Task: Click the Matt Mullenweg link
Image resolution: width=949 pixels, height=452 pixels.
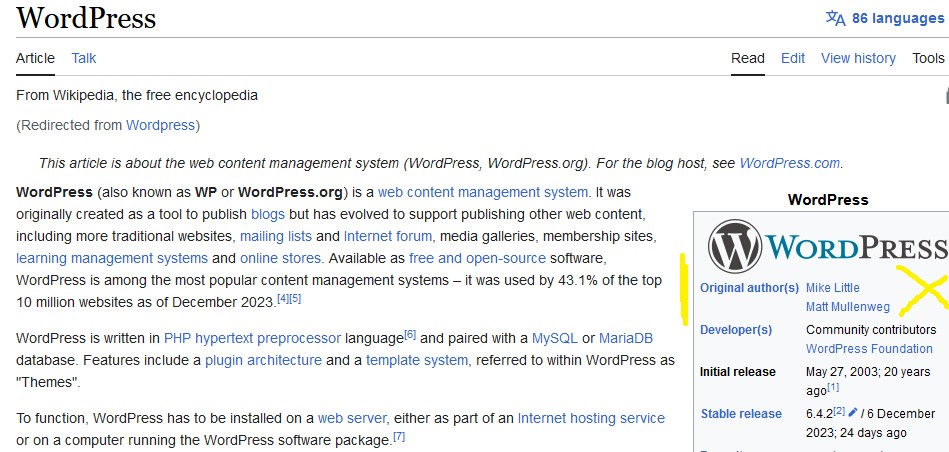Action: [847, 307]
